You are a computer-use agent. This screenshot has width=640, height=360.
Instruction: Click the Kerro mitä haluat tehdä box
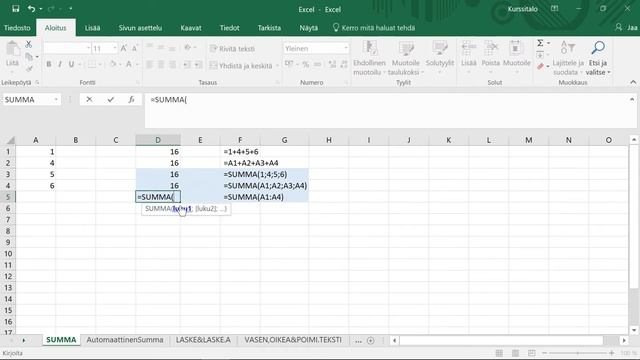[374, 28]
